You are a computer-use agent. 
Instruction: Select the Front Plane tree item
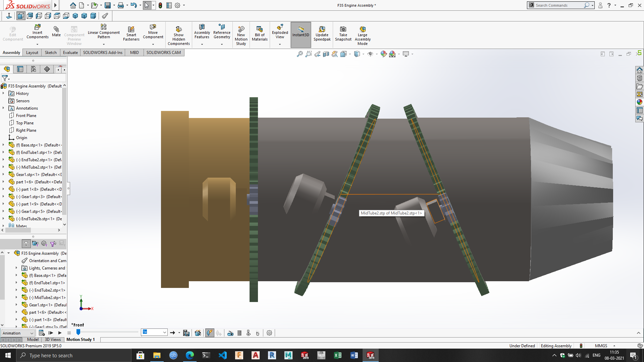click(26, 116)
